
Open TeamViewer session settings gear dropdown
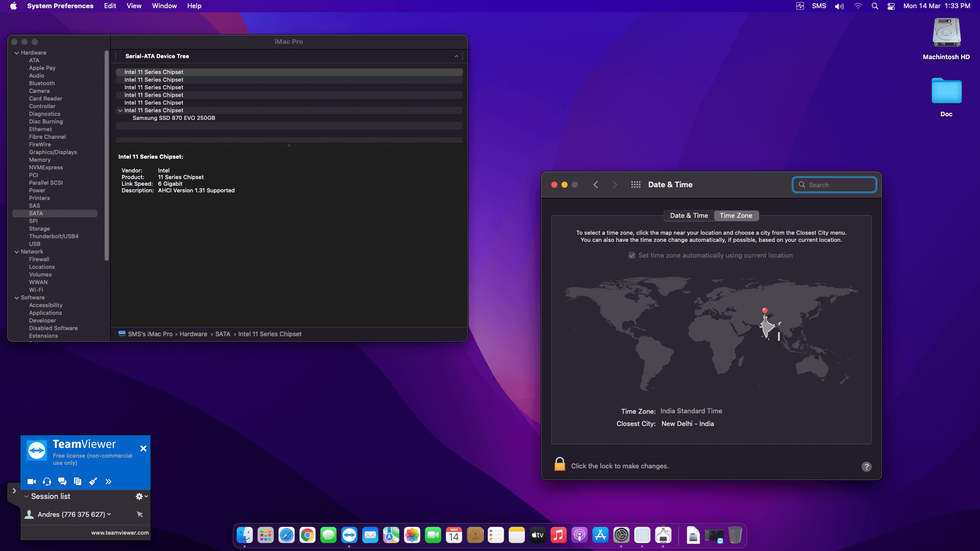pos(141,496)
